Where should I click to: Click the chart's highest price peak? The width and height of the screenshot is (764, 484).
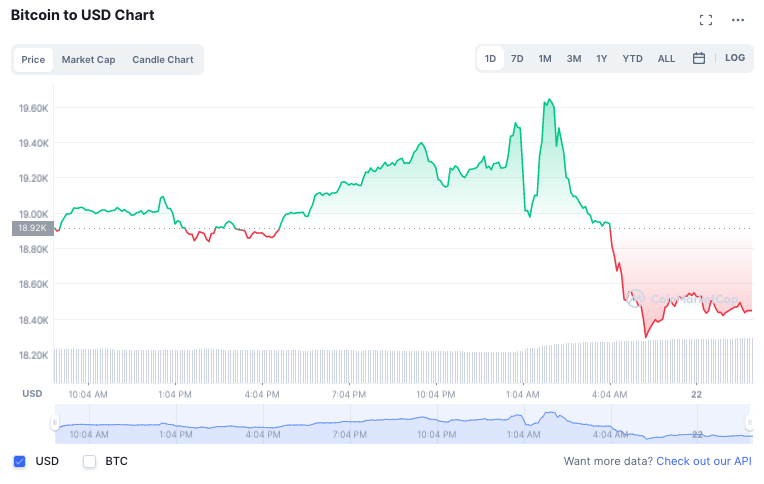(x=550, y=99)
